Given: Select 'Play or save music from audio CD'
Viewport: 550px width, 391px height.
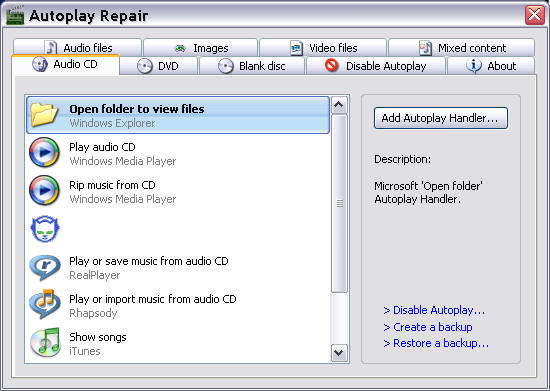Looking at the screenshot, I should click(178, 267).
